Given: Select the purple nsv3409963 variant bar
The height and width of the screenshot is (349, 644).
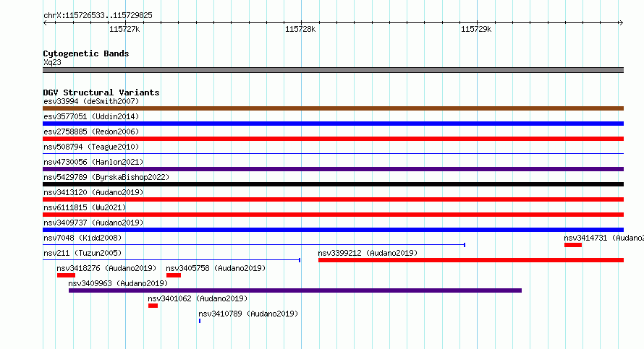Looking at the screenshot, I should click(x=295, y=290).
